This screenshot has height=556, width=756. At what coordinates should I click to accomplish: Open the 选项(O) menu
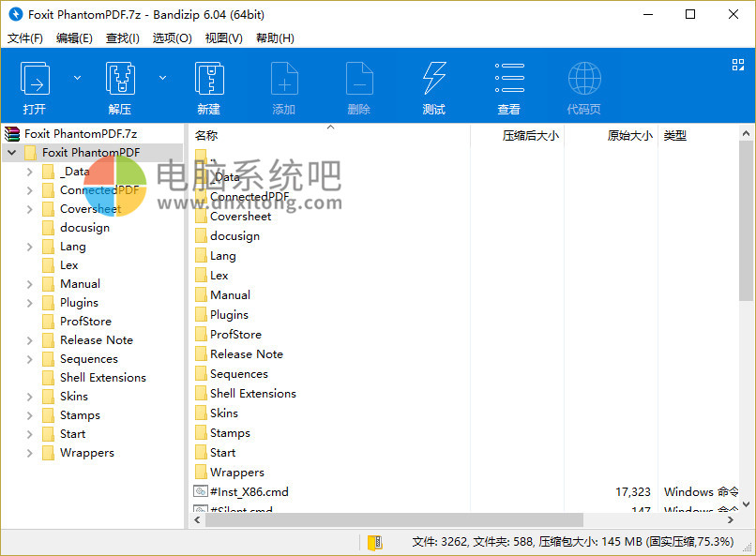[x=173, y=38]
